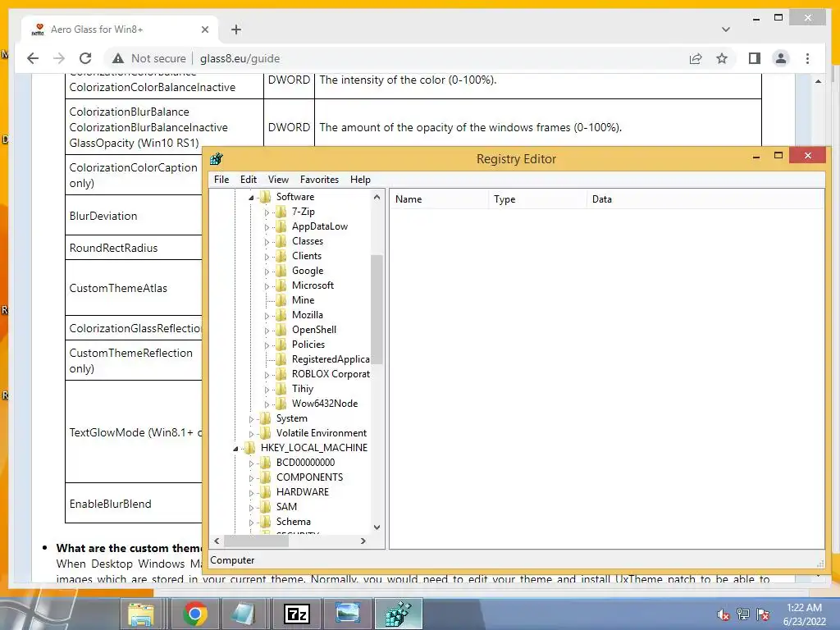Click the tree pane scroll down arrow
Viewport: 840px width, 630px height.
[x=377, y=527]
